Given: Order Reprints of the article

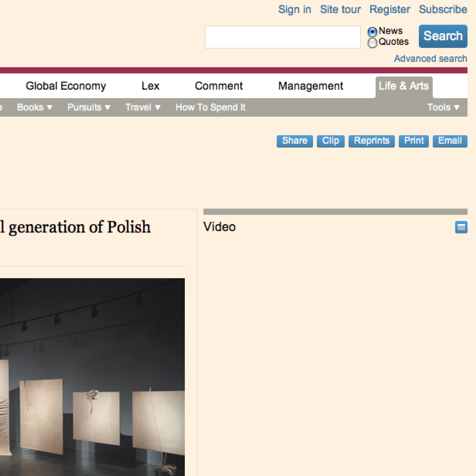Looking at the screenshot, I should pos(372,141).
